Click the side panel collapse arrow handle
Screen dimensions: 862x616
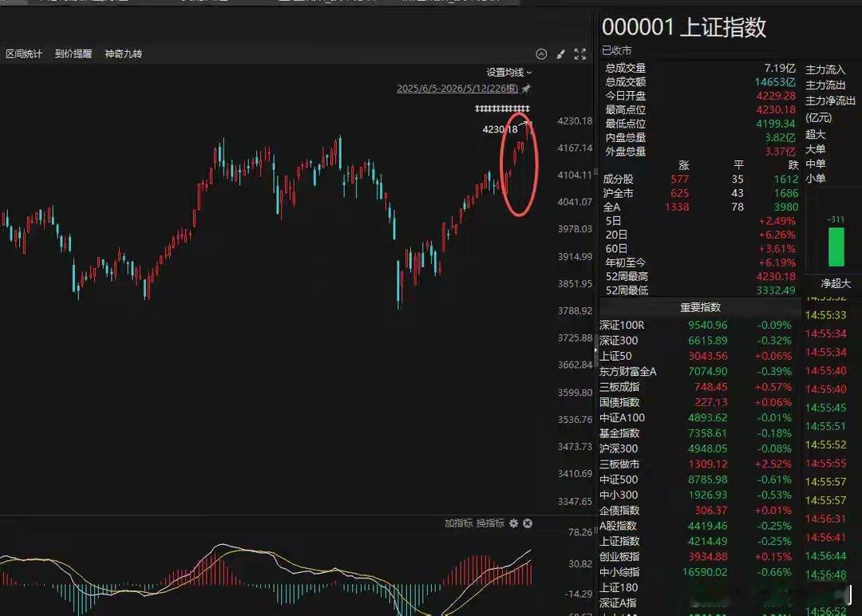[x=595, y=349]
